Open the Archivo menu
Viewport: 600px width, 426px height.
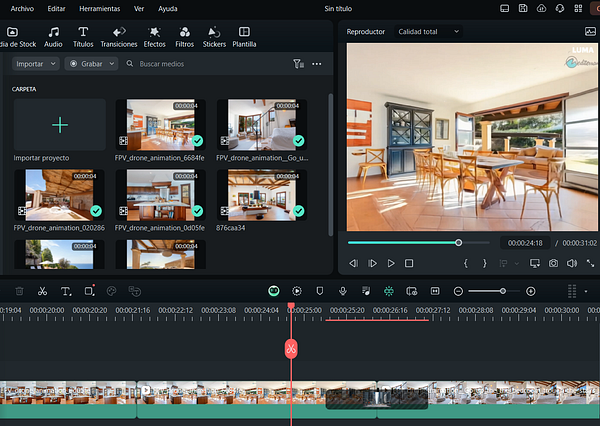click(x=21, y=8)
